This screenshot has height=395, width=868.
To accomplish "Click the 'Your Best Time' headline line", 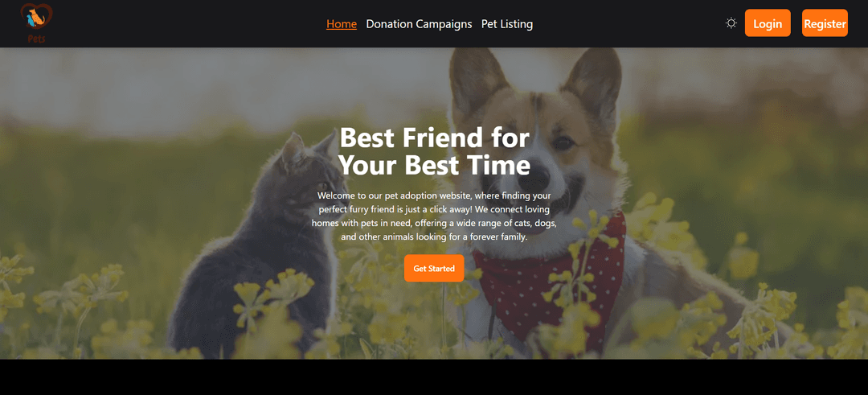I will click(x=434, y=165).
